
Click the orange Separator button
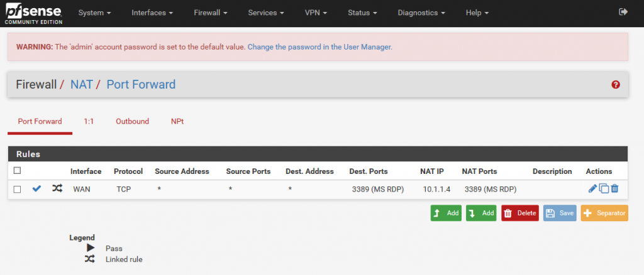pos(604,213)
